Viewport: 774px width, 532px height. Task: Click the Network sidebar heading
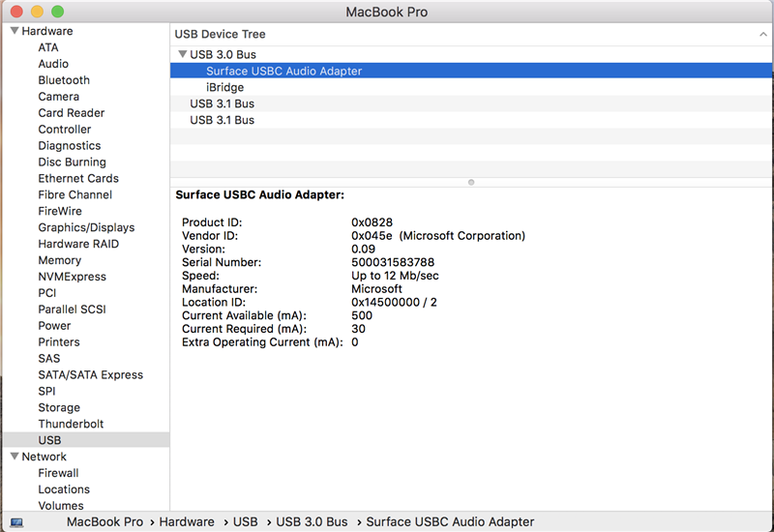44,456
